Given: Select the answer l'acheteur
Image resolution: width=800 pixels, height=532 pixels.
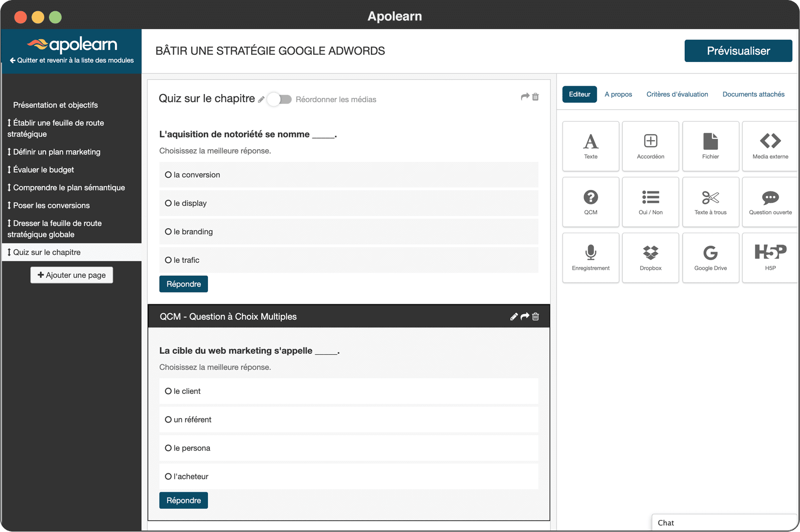Looking at the screenshot, I should coord(349,477).
